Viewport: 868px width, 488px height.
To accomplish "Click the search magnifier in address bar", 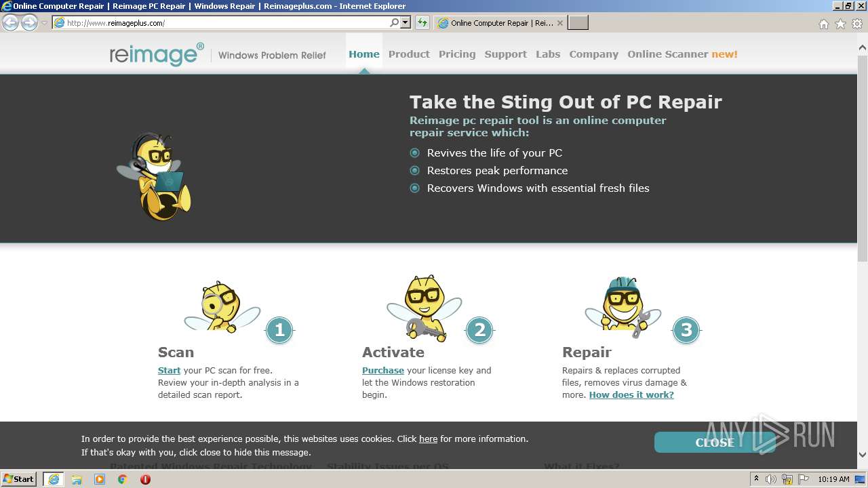I will (395, 22).
